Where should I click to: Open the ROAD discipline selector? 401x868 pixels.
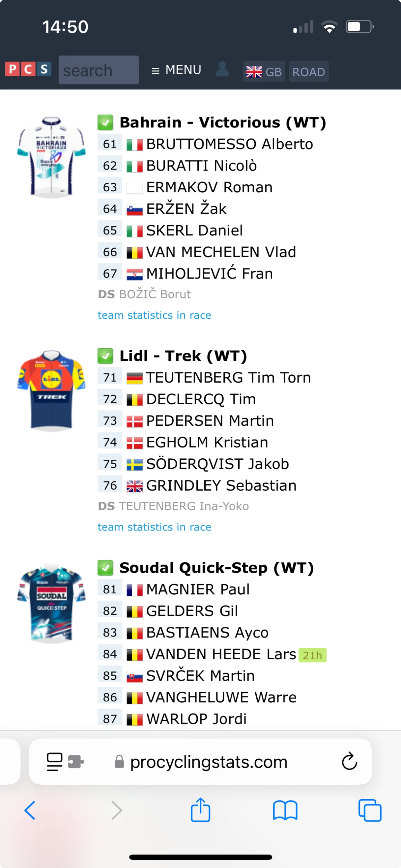click(308, 72)
